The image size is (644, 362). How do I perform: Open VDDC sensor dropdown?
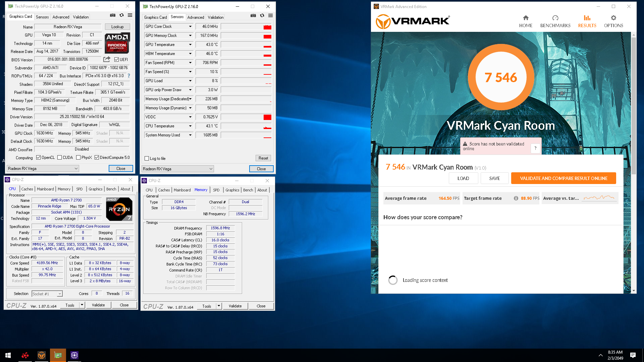(x=190, y=117)
